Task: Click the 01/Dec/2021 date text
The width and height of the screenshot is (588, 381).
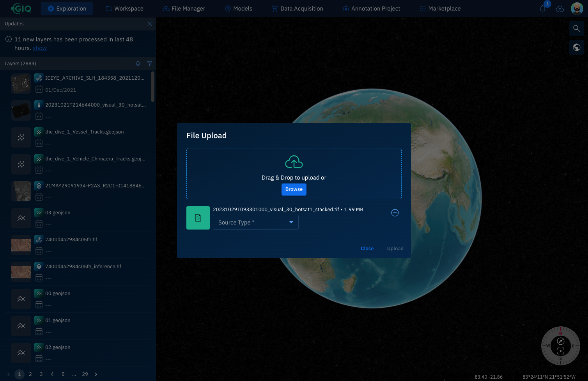Action: pyautogui.click(x=60, y=90)
